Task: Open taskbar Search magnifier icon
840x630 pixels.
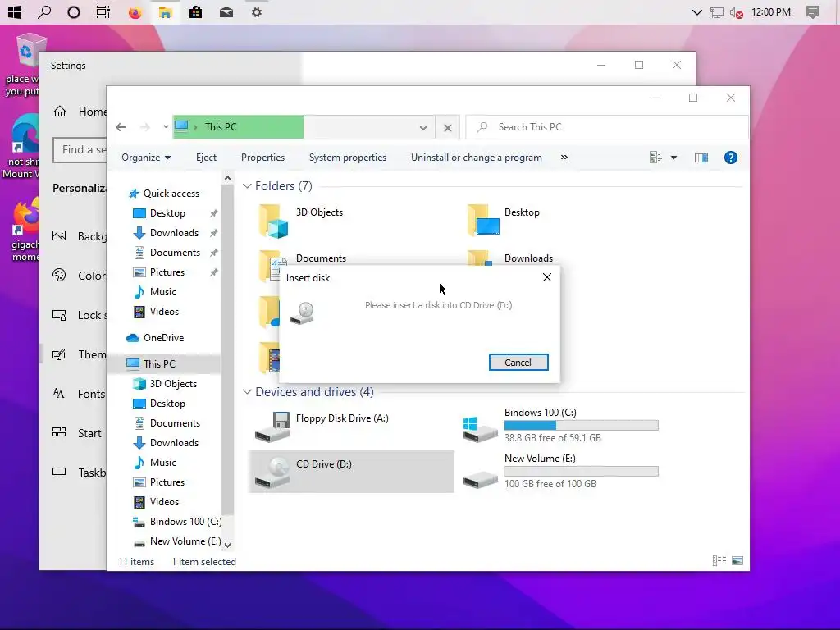Action: pos(44,11)
